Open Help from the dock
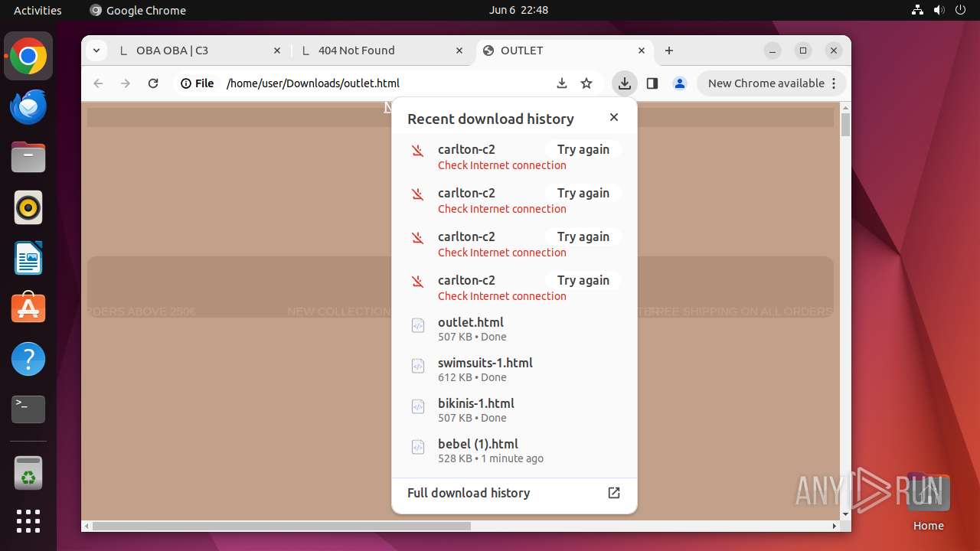 click(x=28, y=359)
